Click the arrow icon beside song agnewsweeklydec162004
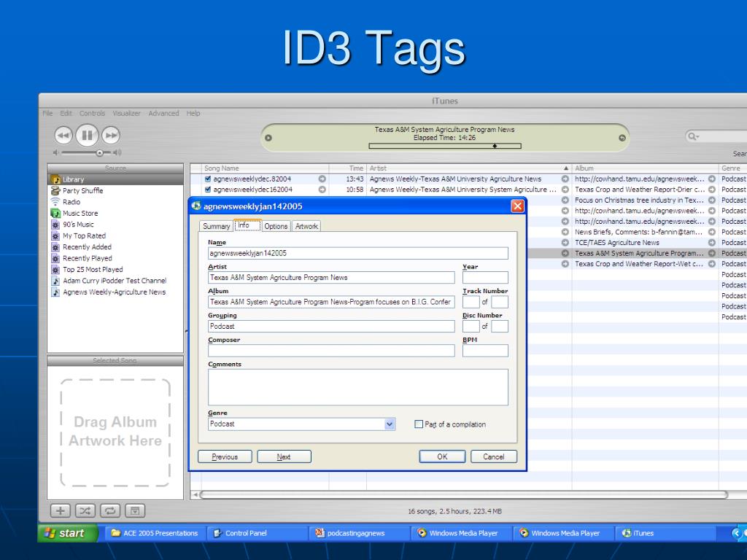The image size is (747, 560). point(322,190)
